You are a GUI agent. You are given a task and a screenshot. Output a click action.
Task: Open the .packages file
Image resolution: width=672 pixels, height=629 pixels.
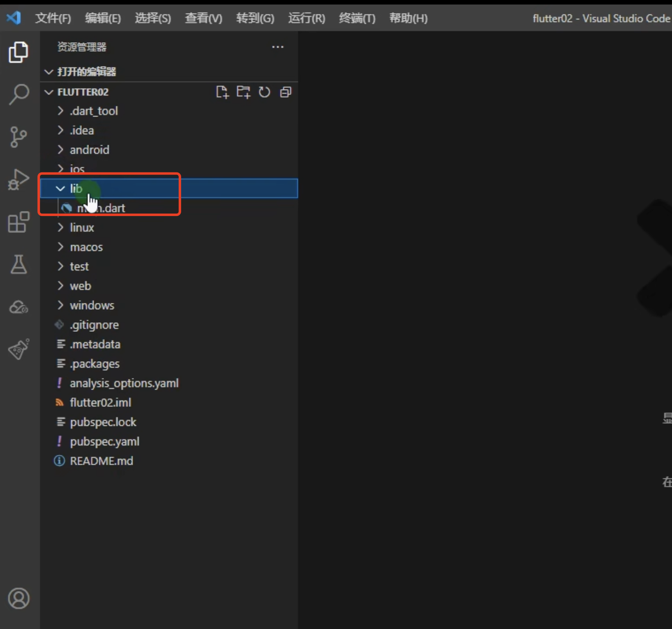169,364
